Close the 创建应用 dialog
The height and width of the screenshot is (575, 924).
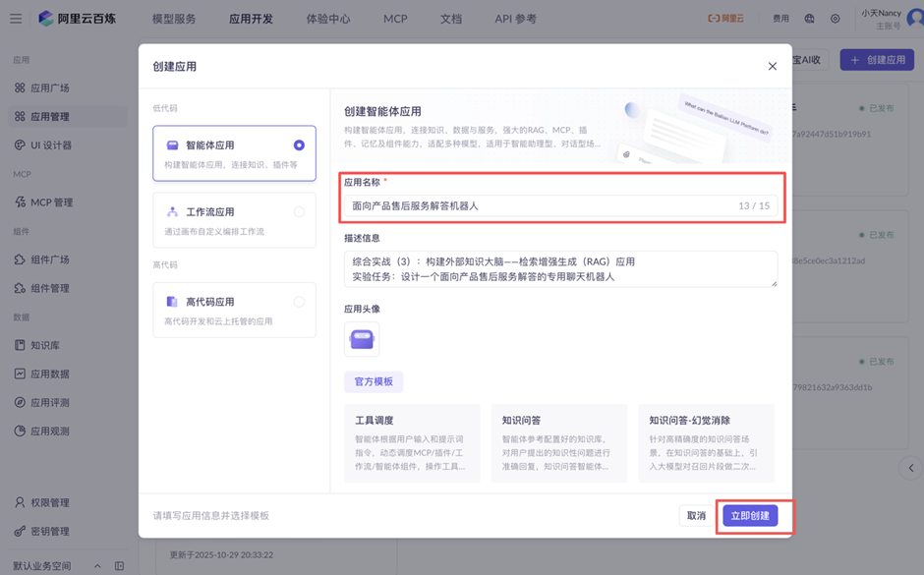click(x=773, y=67)
